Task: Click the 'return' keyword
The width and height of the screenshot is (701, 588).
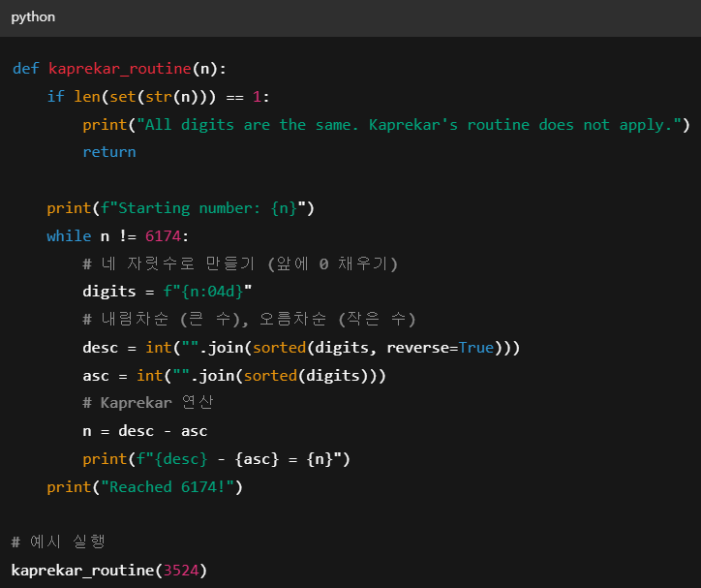Action: 109,152
